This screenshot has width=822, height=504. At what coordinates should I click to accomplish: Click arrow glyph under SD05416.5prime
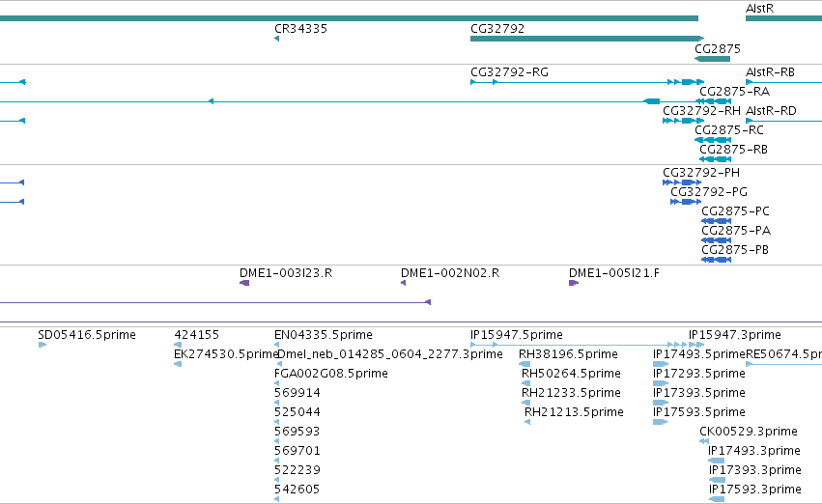click(x=43, y=345)
